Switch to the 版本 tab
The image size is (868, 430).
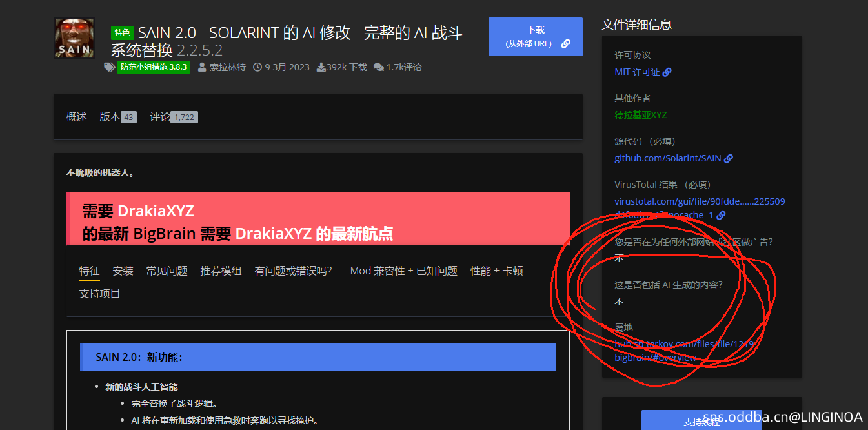(110, 117)
